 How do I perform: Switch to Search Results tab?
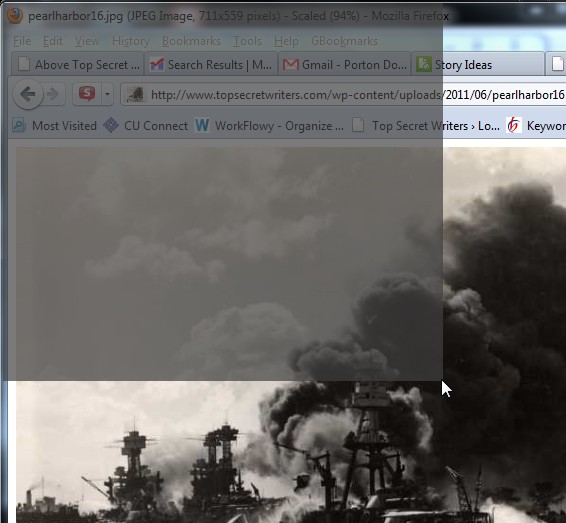point(211,65)
